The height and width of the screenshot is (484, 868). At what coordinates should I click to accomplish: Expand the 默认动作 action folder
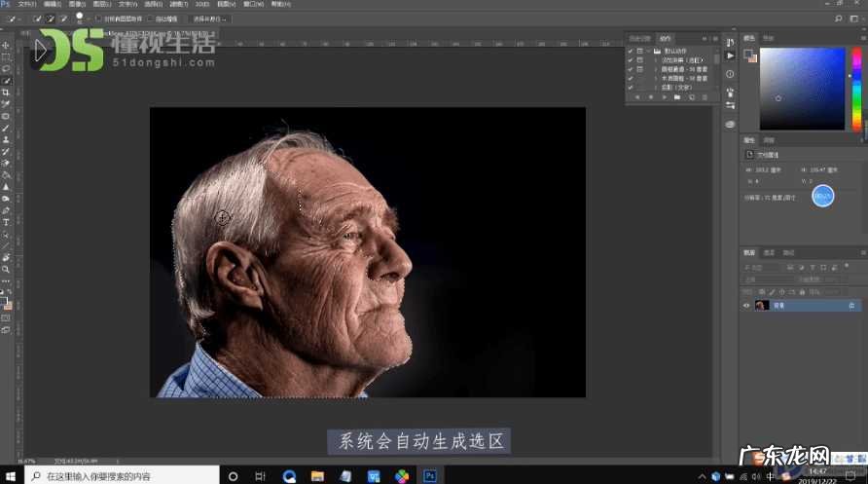tap(648, 50)
